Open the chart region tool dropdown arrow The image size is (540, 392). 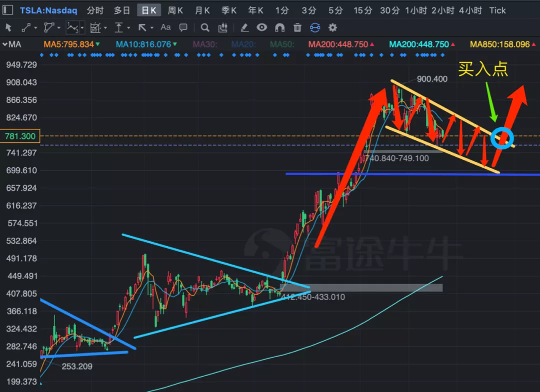tap(105, 28)
